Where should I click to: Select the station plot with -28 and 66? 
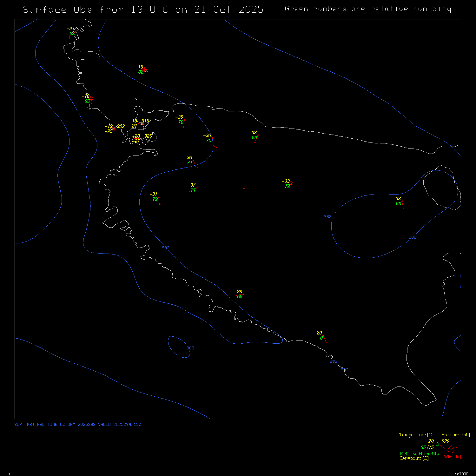pos(240,295)
